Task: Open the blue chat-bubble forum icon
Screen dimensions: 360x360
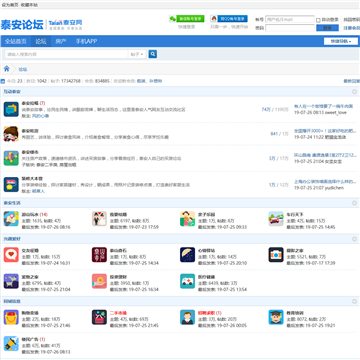Action: tap(11, 109)
